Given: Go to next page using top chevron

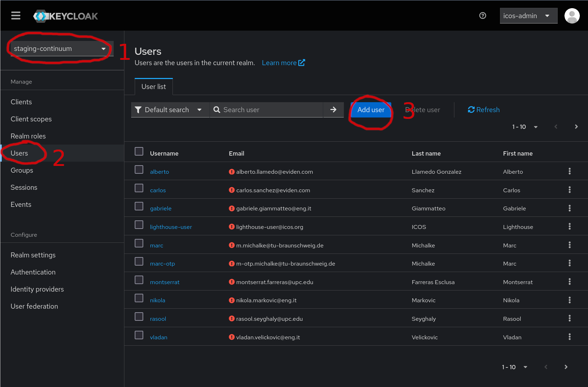Looking at the screenshot, I should pyautogui.click(x=576, y=127).
